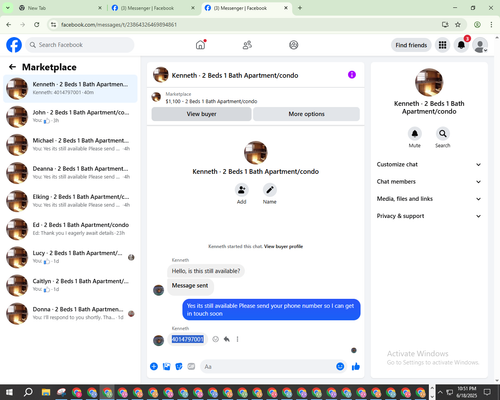Screen dimensions: 500x400
Task: Switch to the New Tab browser tab
Action: 60,8
